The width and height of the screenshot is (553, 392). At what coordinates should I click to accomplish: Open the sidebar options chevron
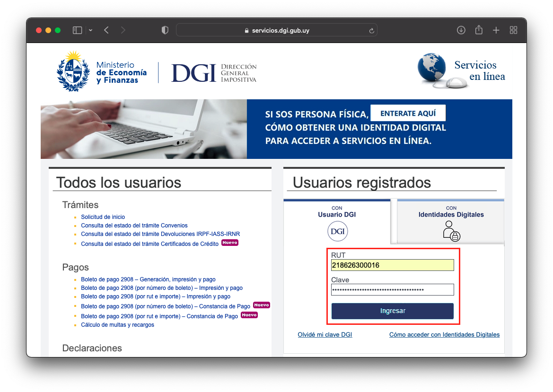(x=90, y=30)
